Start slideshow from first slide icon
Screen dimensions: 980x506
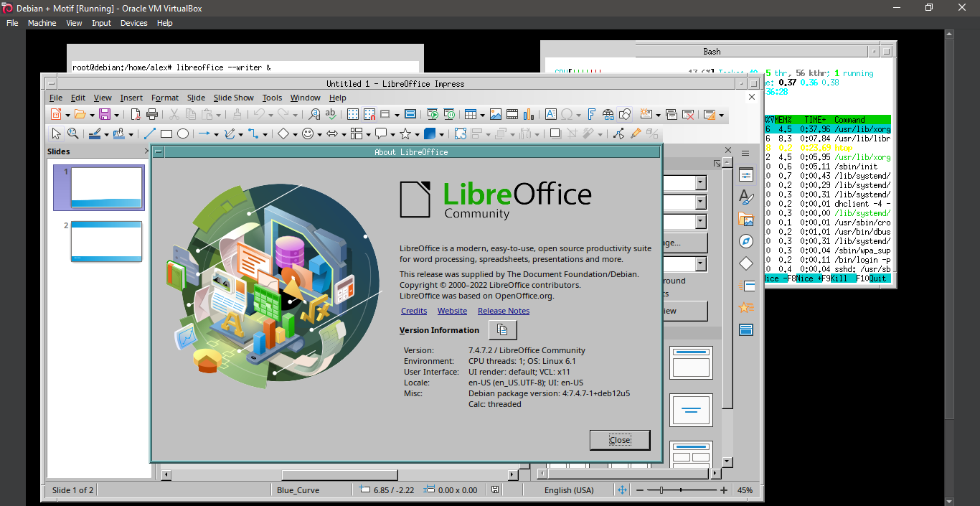coord(433,114)
